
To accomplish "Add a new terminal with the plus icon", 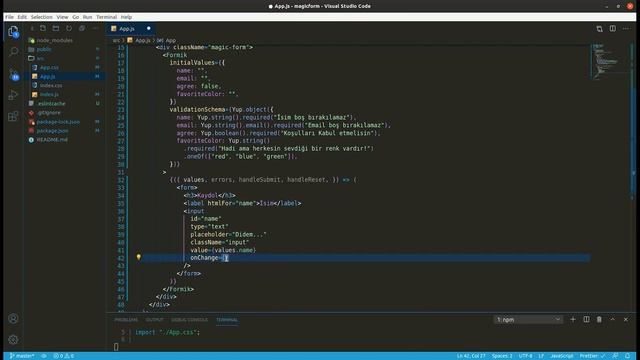I will point(573,319).
